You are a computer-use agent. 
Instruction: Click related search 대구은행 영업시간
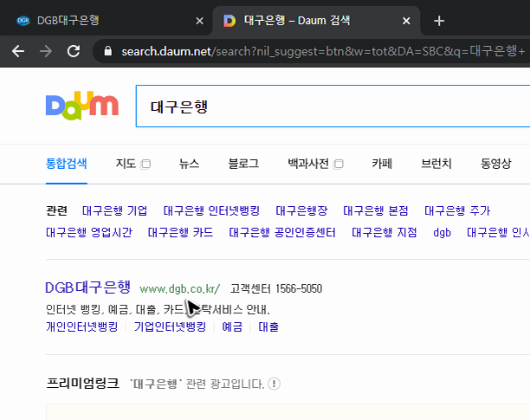[89, 232]
